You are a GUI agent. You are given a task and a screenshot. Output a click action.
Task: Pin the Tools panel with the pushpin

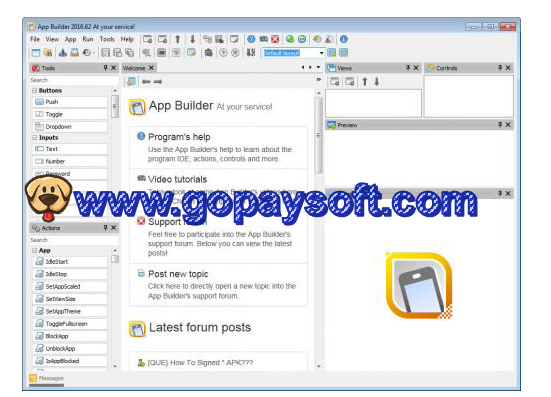tap(105, 67)
